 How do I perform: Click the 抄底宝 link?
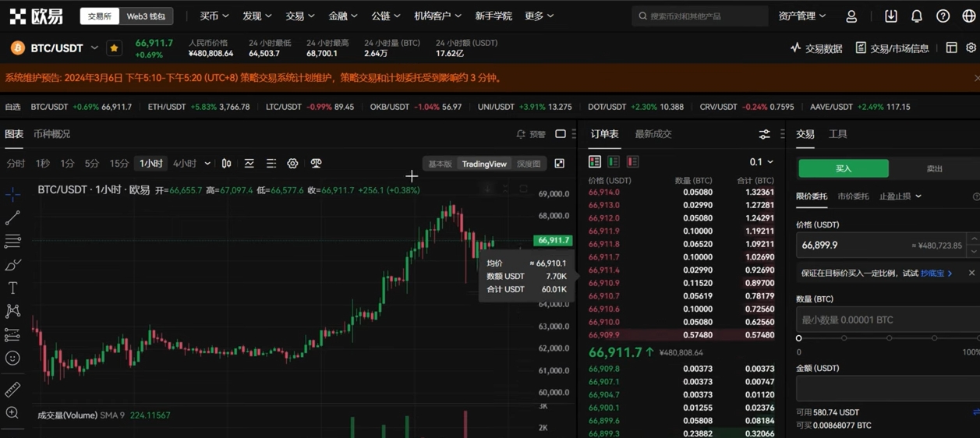coord(936,274)
